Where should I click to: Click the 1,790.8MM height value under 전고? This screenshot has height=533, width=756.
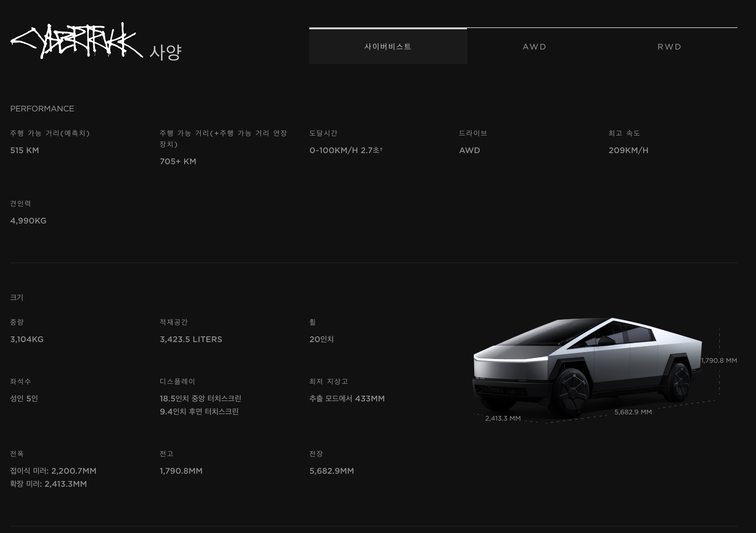point(181,471)
